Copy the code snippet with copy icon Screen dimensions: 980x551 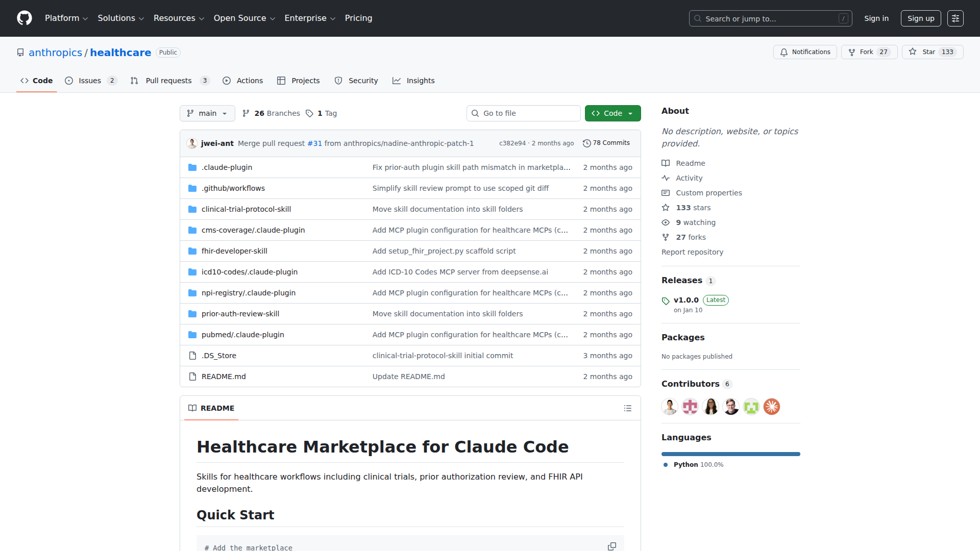coord(611,546)
